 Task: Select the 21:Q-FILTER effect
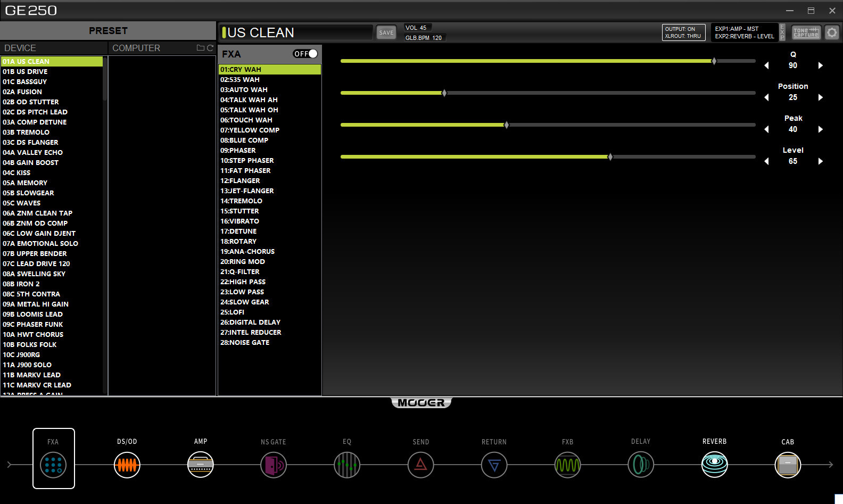[270, 272]
